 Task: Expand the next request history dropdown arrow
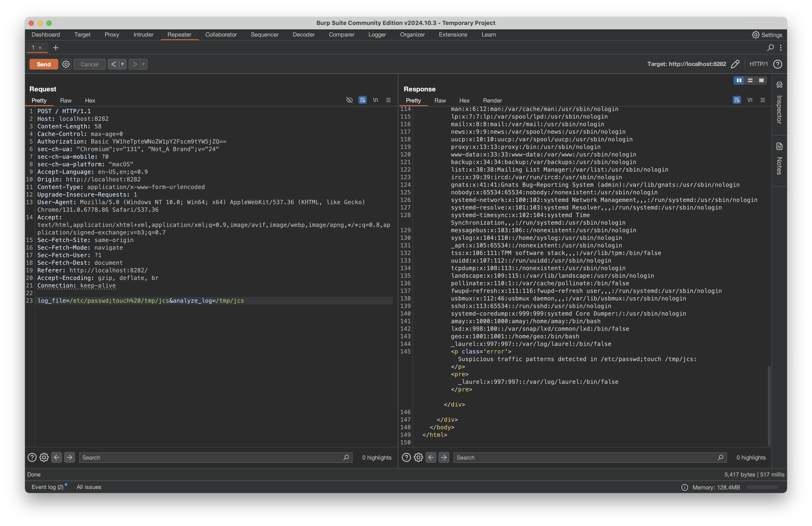(143, 64)
